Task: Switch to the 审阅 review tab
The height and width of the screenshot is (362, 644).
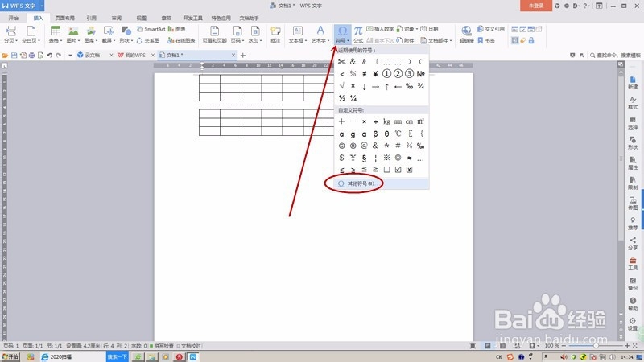Action: (x=116, y=18)
